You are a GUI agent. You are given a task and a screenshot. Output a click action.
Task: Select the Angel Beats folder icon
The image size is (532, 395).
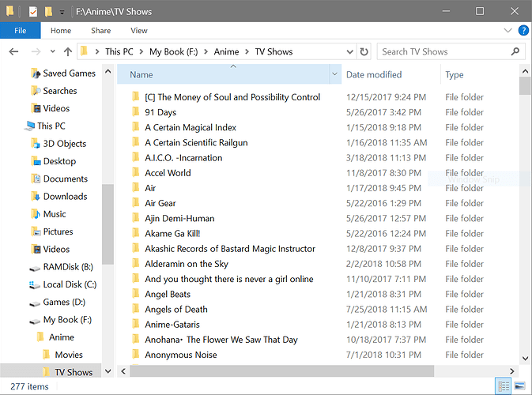[136, 293]
